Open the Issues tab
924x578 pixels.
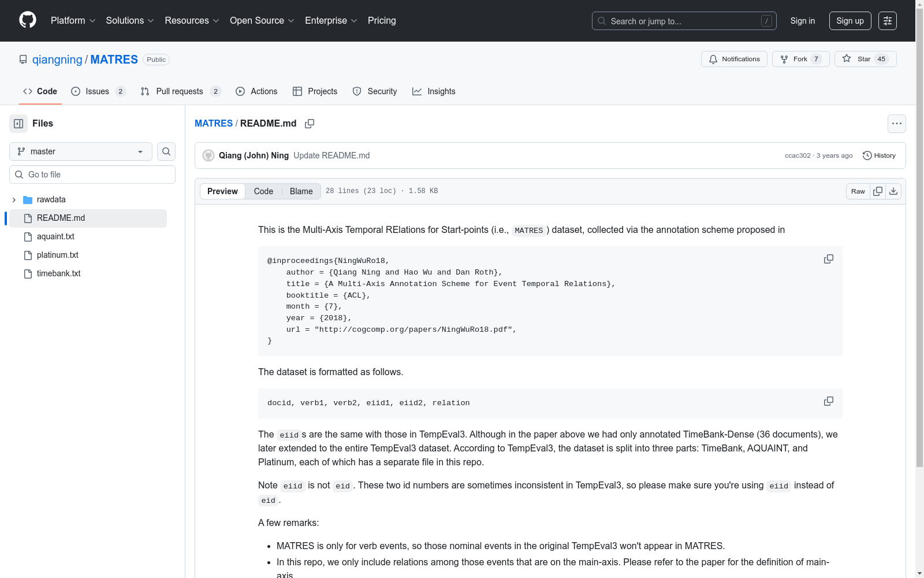[x=98, y=91]
